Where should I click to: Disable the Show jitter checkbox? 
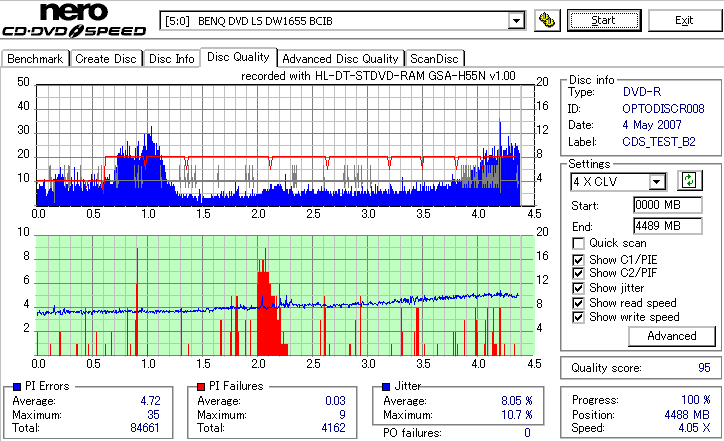coord(578,288)
